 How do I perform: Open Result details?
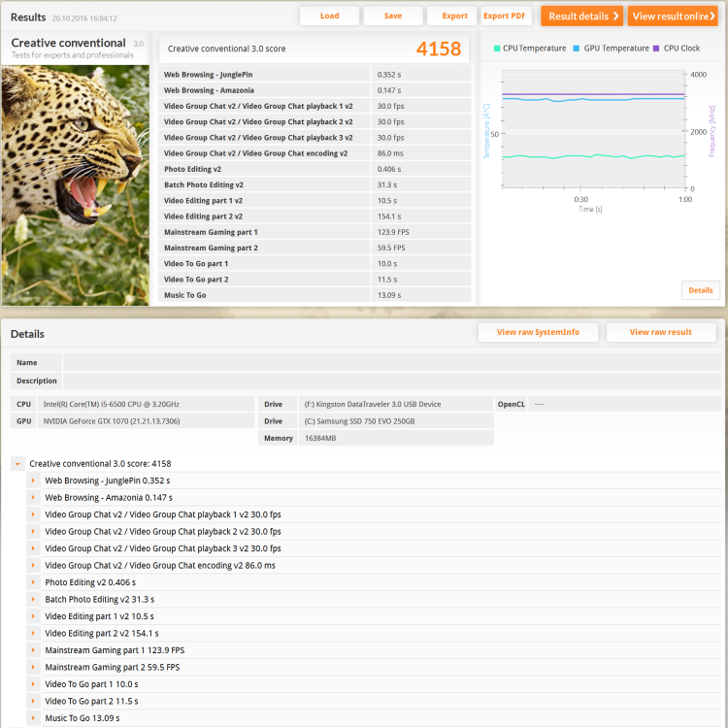pyautogui.click(x=581, y=17)
